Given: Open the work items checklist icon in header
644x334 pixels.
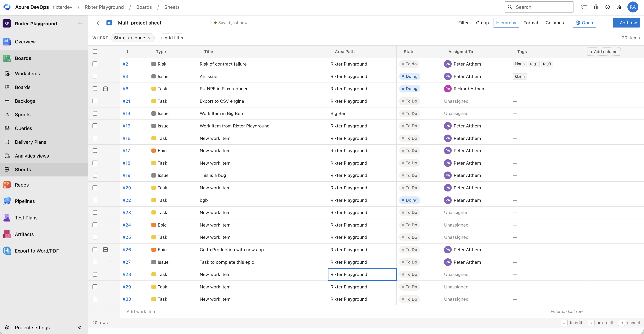Looking at the screenshot, I should (x=584, y=7).
